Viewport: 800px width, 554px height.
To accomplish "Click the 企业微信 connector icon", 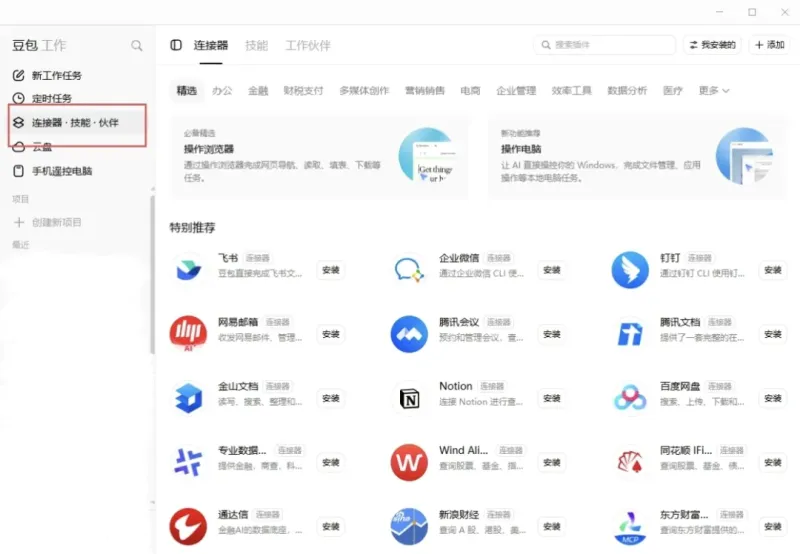I will pos(409,270).
